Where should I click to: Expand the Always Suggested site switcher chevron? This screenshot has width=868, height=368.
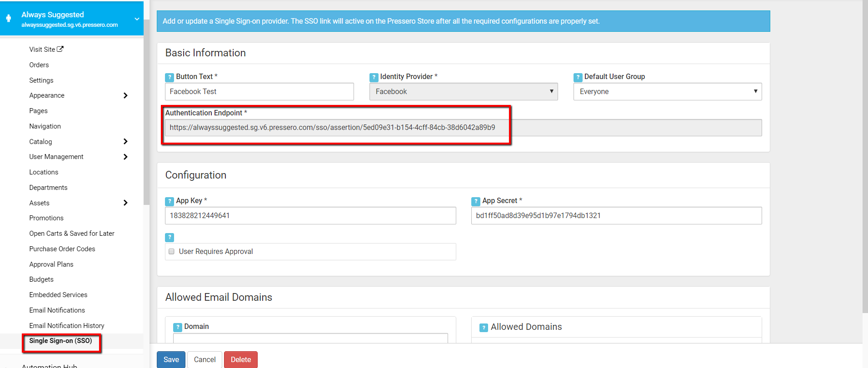tap(137, 19)
